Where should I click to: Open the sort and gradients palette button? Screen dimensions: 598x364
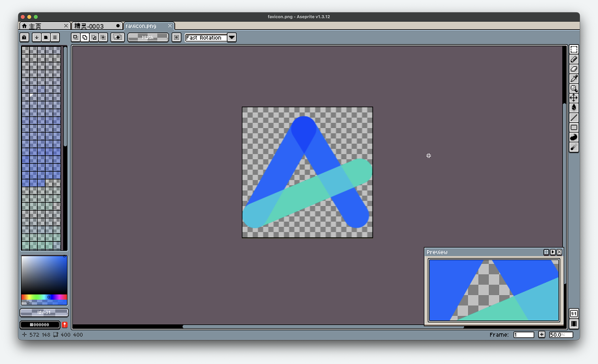[x=37, y=37]
